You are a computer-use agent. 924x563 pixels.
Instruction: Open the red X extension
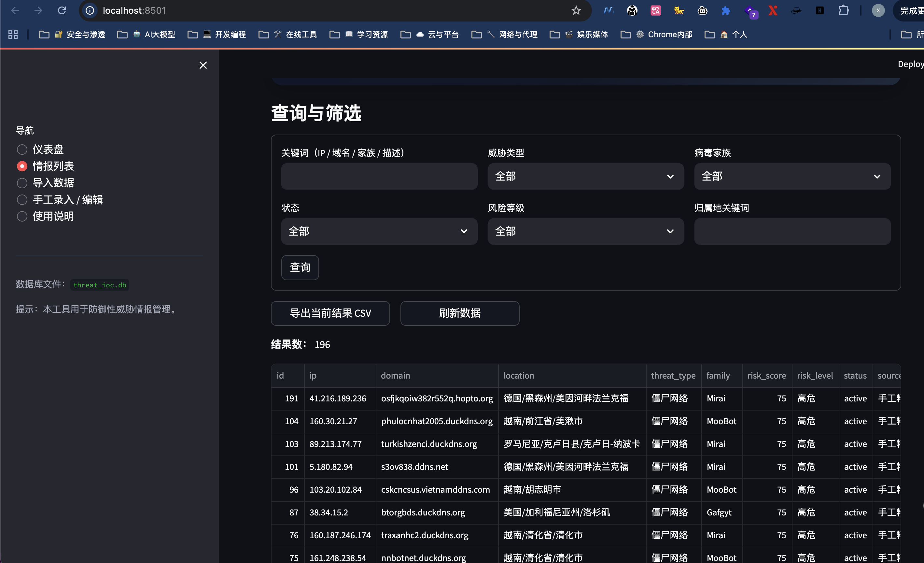pos(773,10)
